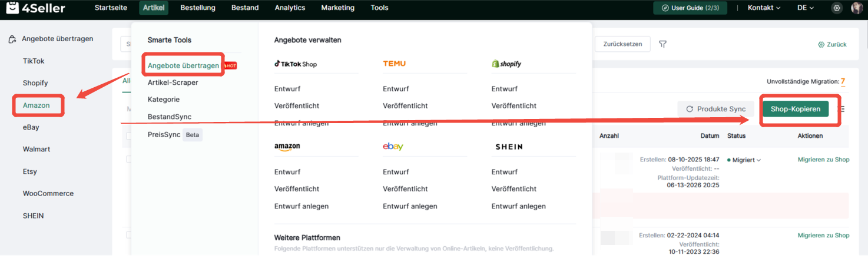Open the Bestellung menu

[x=198, y=8]
